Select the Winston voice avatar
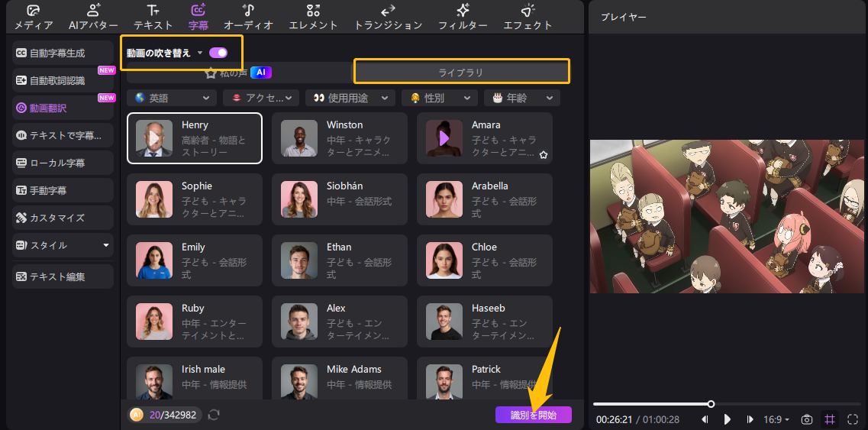 click(x=299, y=138)
